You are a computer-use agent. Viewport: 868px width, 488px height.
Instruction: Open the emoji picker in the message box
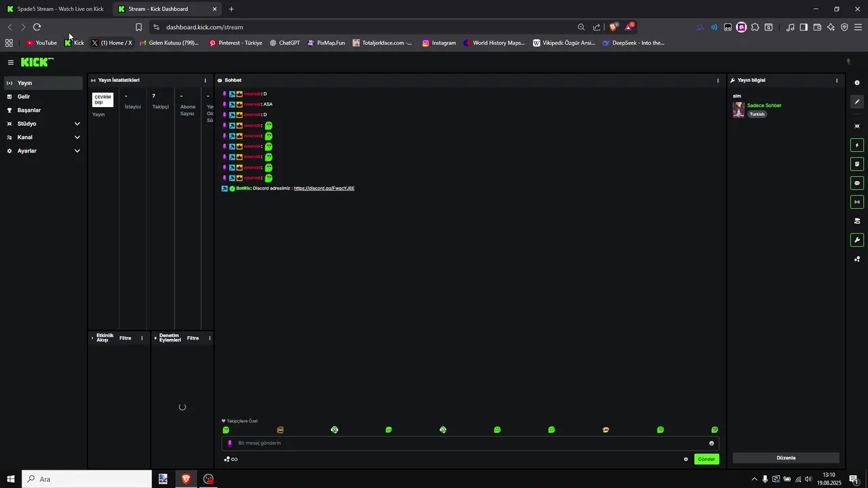711,443
